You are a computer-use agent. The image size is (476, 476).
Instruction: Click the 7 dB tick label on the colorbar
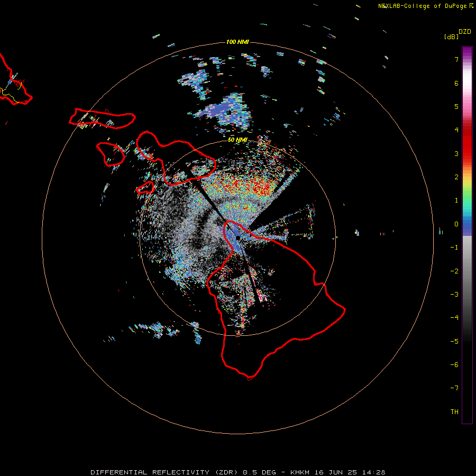tap(456, 59)
